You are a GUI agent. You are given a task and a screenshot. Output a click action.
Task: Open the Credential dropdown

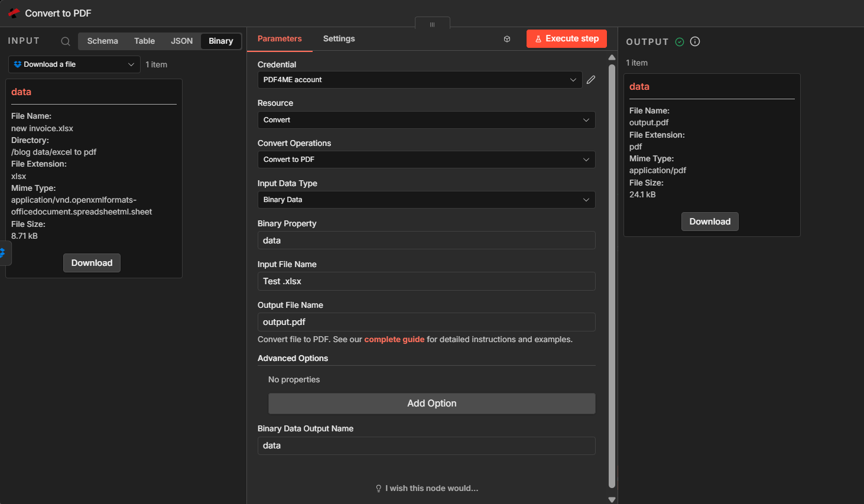click(420, 80)
